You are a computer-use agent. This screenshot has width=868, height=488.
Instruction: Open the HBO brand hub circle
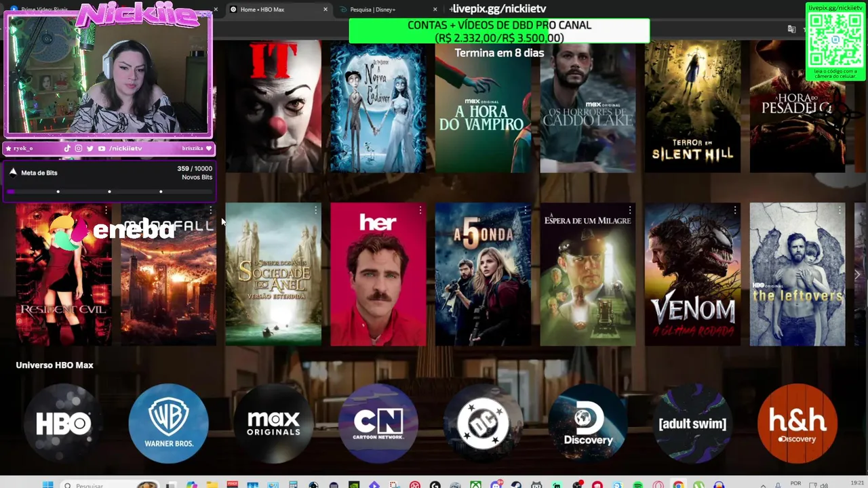[63, 424]
